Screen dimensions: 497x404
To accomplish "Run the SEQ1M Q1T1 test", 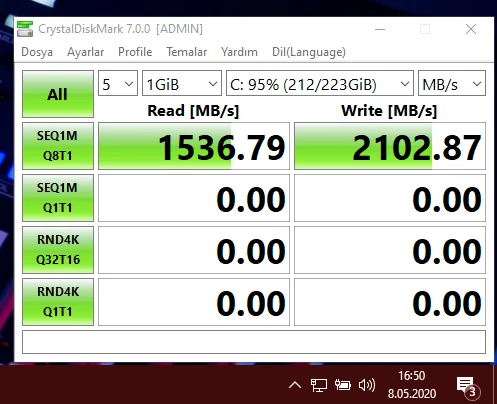I will click(58, 198).
